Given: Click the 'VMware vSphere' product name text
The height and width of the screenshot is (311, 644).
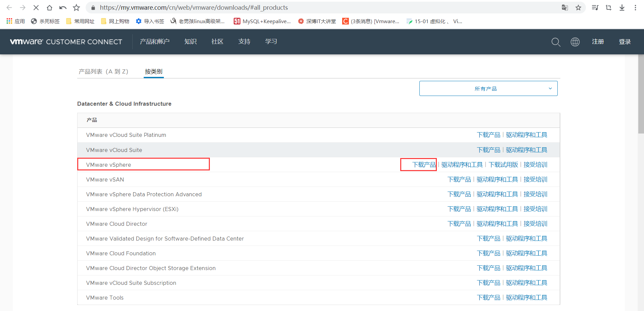Looking at the screenshot, I should coord(108,165).
